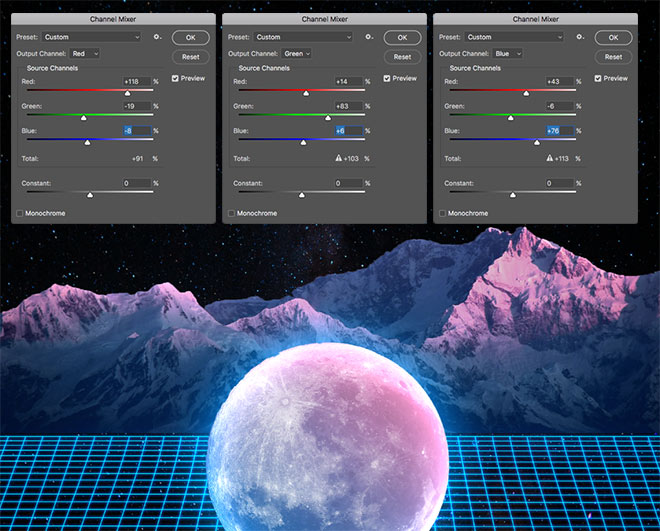Open Output Channel dropdown showing Blue
The height and width of the screenshot is (531, 660).
pos(508,53)
